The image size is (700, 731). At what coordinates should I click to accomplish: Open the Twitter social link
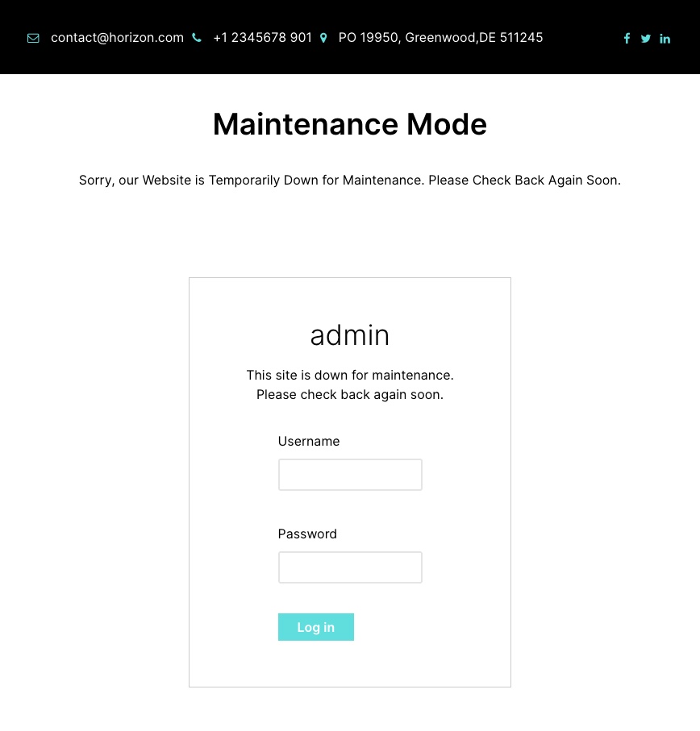(645, 39)
